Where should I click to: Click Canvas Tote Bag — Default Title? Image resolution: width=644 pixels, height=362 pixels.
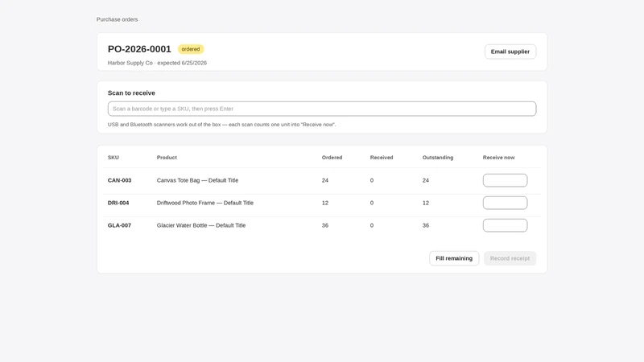click(x=197, y=180)
